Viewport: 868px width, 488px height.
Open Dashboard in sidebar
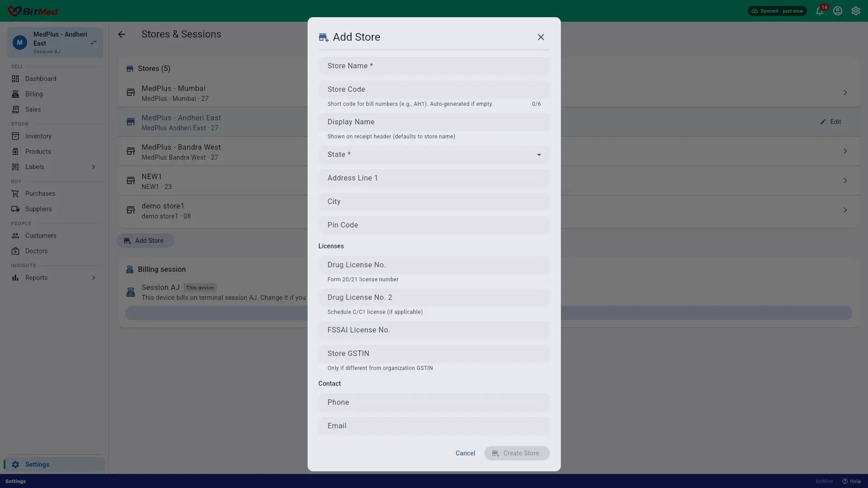click(x=55, y=79)
